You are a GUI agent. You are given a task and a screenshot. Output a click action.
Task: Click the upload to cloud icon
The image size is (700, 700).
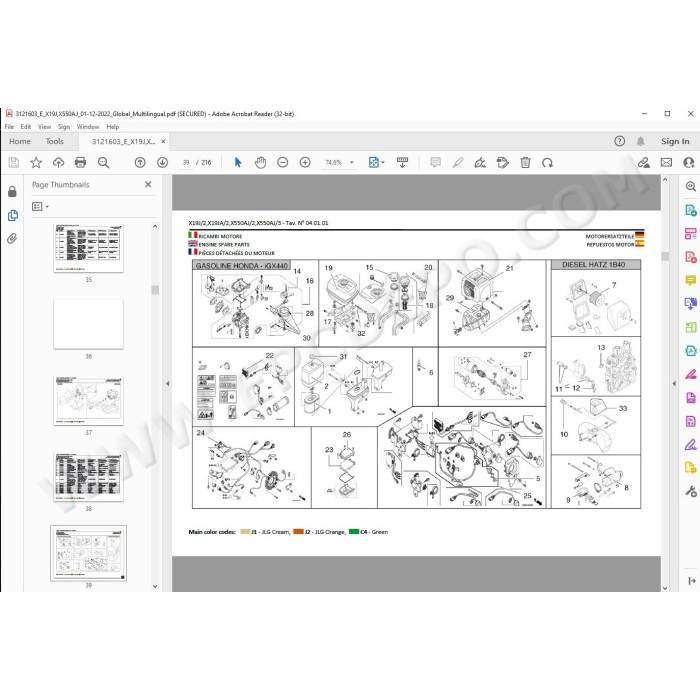(58, 162)
